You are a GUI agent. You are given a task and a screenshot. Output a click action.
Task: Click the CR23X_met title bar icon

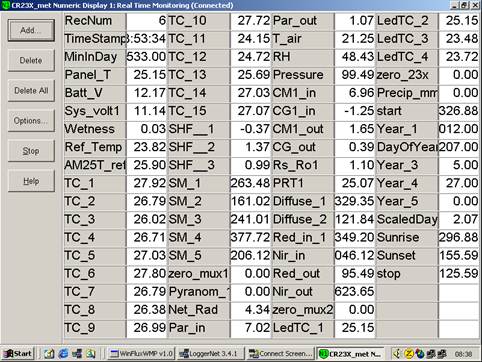6,5
